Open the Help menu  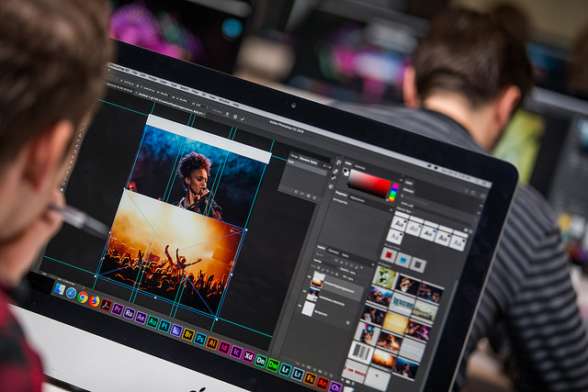click(236, 104)
